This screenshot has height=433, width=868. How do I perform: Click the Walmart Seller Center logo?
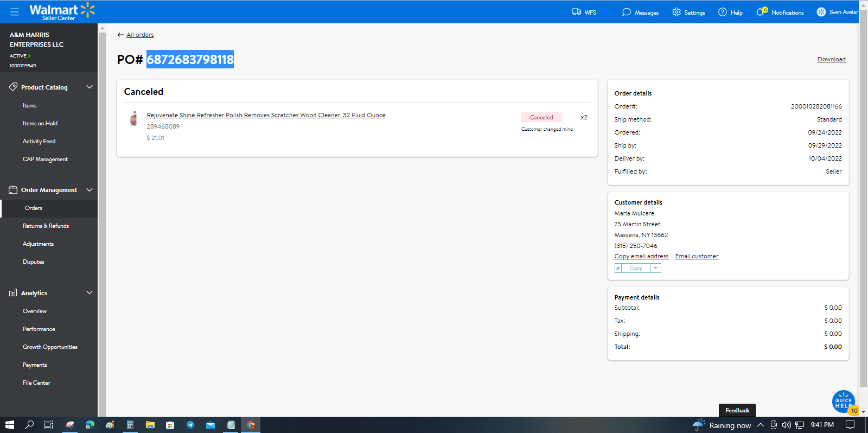(x=62, y=12)
